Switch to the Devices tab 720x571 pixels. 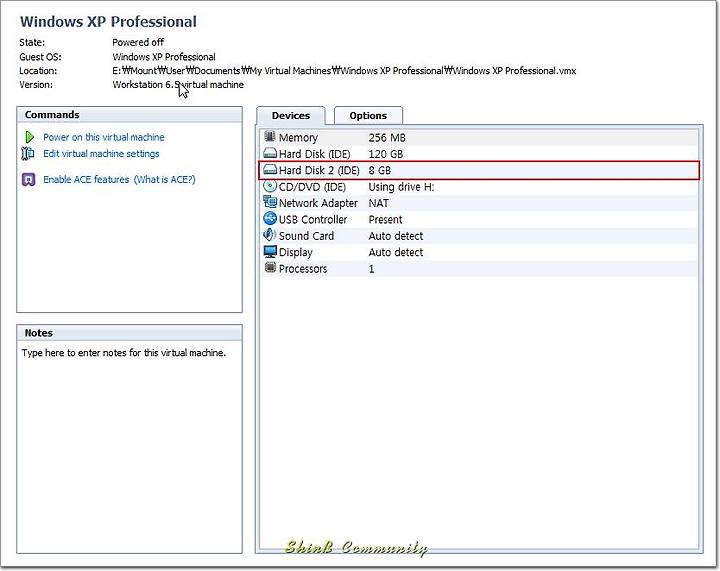coord(291,116)
